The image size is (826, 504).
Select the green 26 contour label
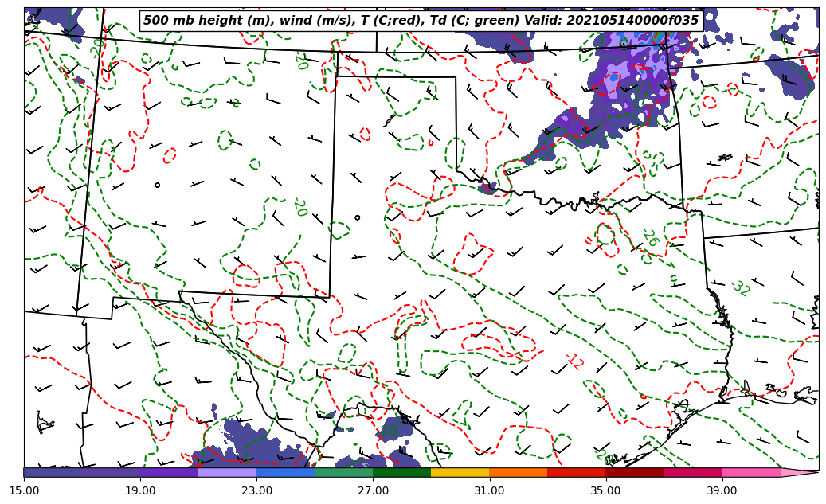650,237
